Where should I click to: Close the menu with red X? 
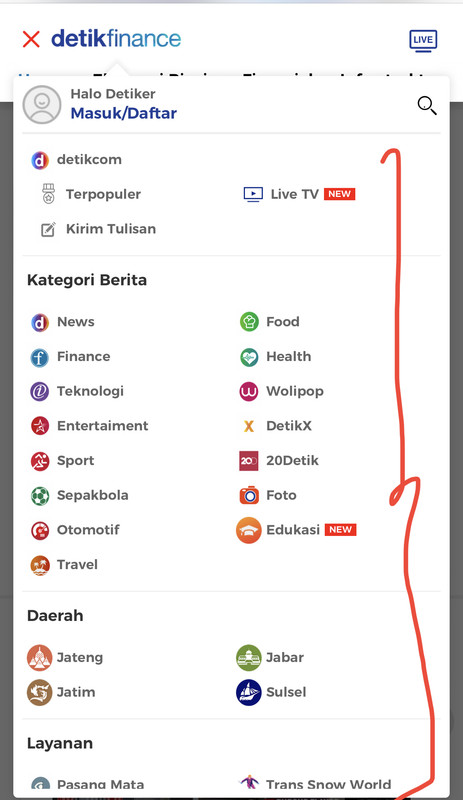coord(31,39)
